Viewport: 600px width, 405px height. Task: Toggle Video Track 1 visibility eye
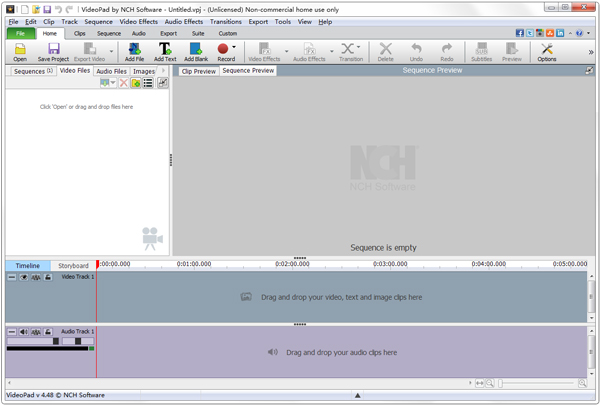[24, 277]
